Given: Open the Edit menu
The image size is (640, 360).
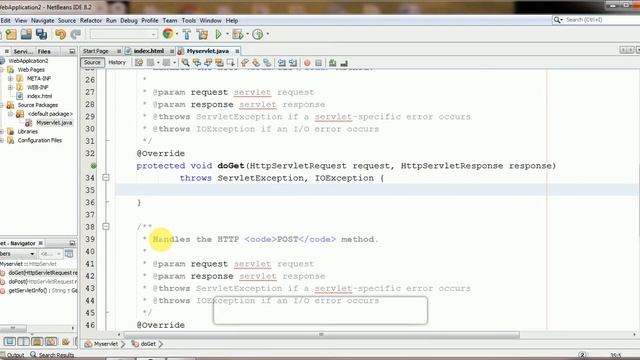Looking at the screenshot, I should click(x=6, y=20).
